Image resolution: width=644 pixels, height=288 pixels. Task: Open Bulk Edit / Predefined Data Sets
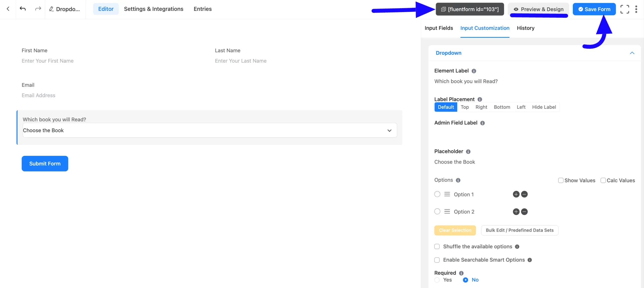(519, 230)
